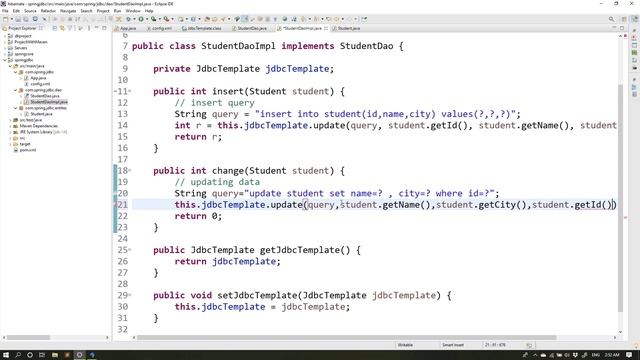The width and height of the screenshot is (640, 360).
Task: Open the Window menu
Action: [x=133, y=11]
